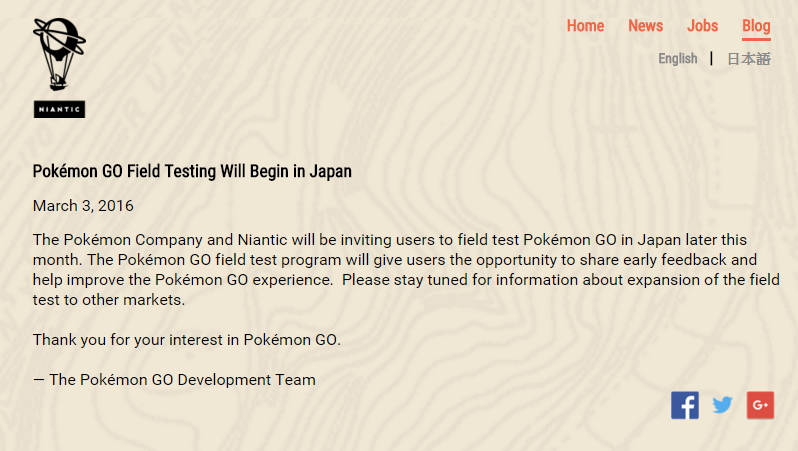This screenshot has height=451, width=798.
Task: Click the Pokémon GO Development Team signature
Action: (174, 380)
